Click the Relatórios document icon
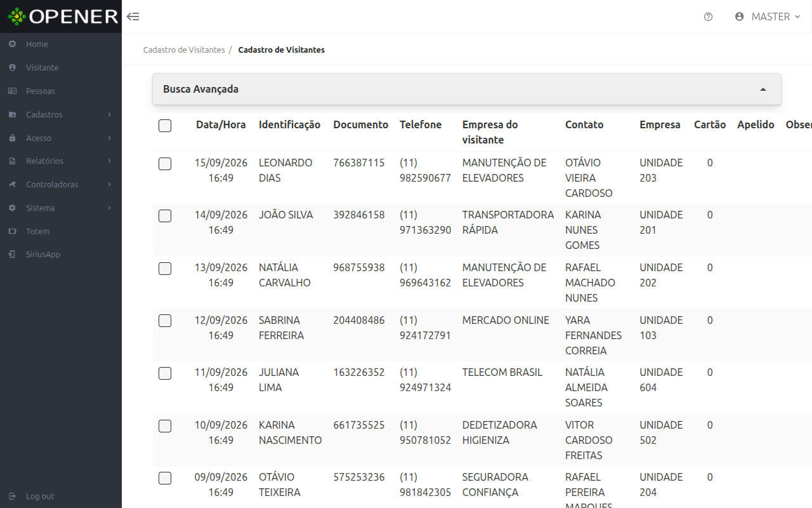 (12, 161)
